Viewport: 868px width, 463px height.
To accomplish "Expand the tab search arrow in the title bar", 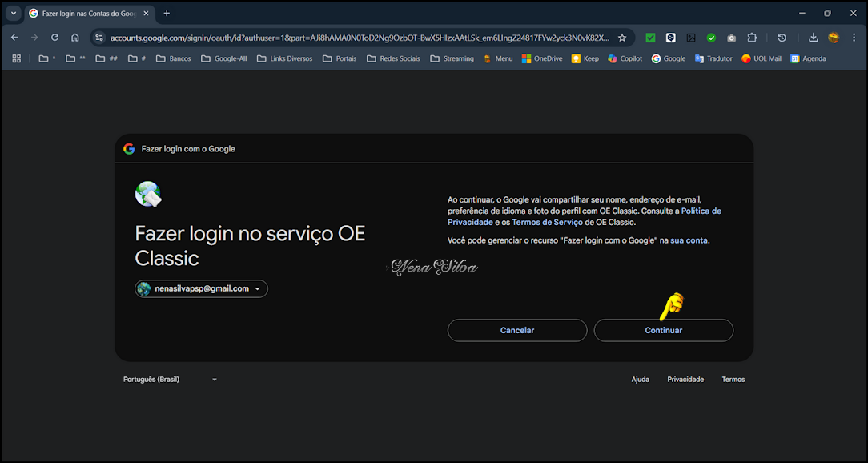I will click(x=14, y=14).
